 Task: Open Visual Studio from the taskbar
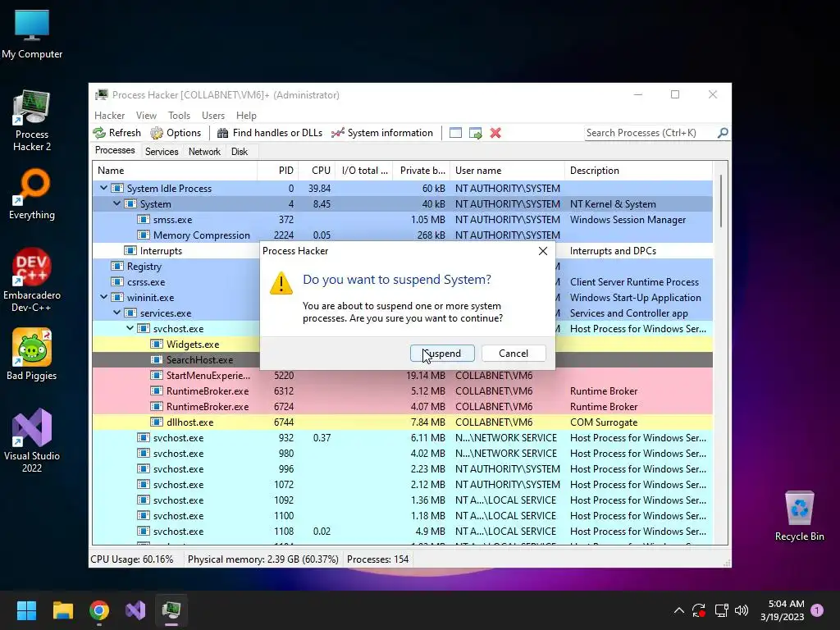[135, 610]
